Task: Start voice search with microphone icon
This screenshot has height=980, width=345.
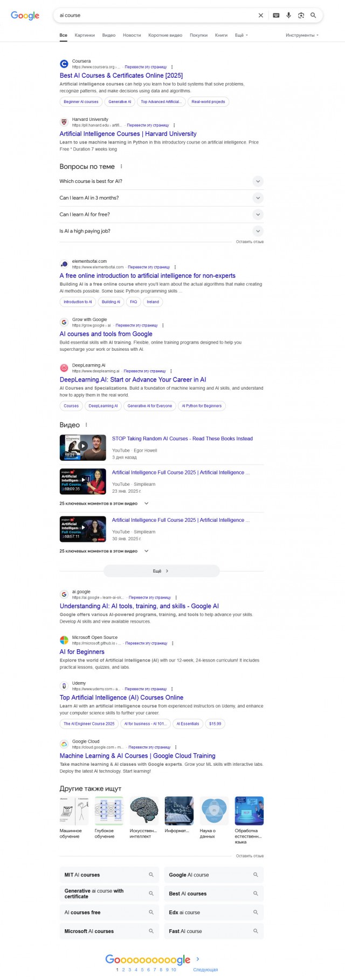Action: [288, 15]
